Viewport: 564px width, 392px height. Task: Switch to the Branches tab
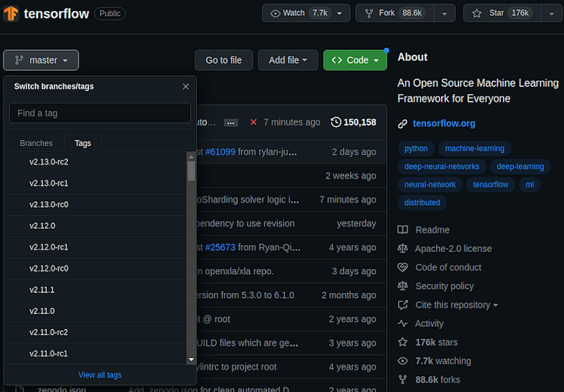pos(36,143)
